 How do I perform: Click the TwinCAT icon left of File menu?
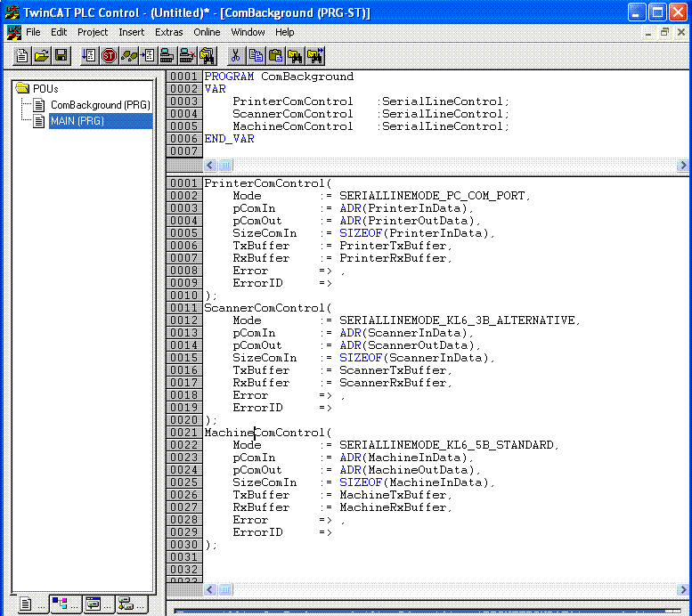click(x=13, y=32)
